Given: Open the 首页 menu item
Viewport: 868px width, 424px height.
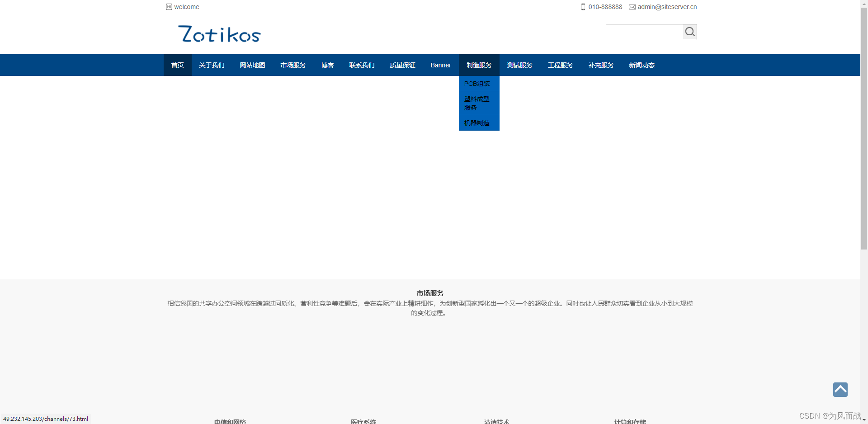Looking at the screenshot, I should pos(178,65).
